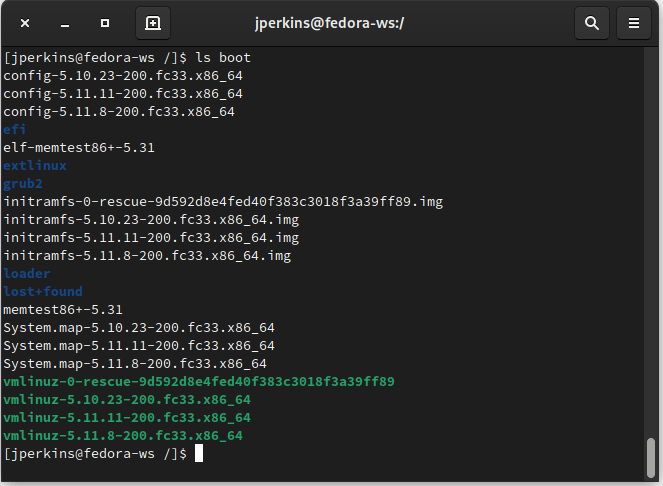The image size is (663, 486).
Task: Open the terminal search tool
Action: 592,23
